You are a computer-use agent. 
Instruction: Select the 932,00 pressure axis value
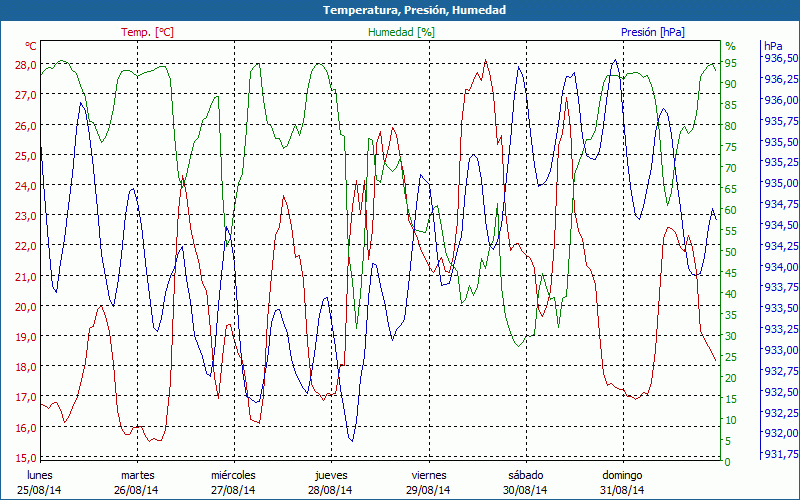point(781,433)
